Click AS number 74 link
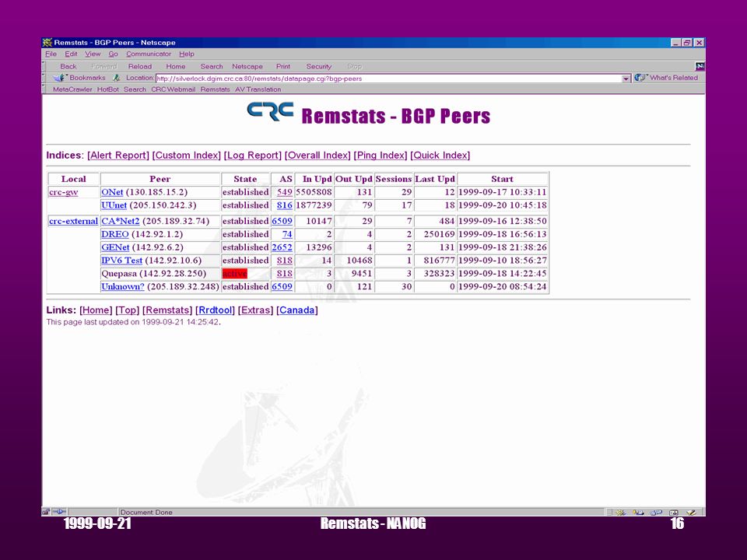Screen dimensions: 747x560 click(x=287, y=234)
